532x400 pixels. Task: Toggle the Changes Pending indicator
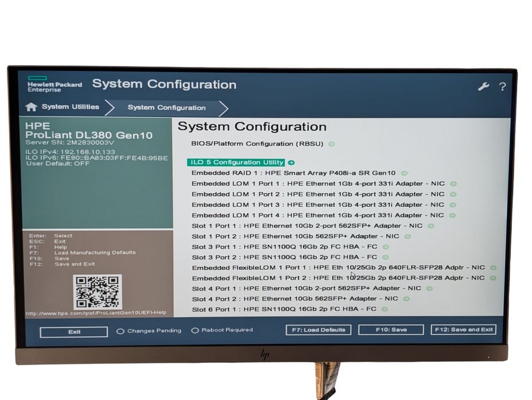click(x=121, y=331)
